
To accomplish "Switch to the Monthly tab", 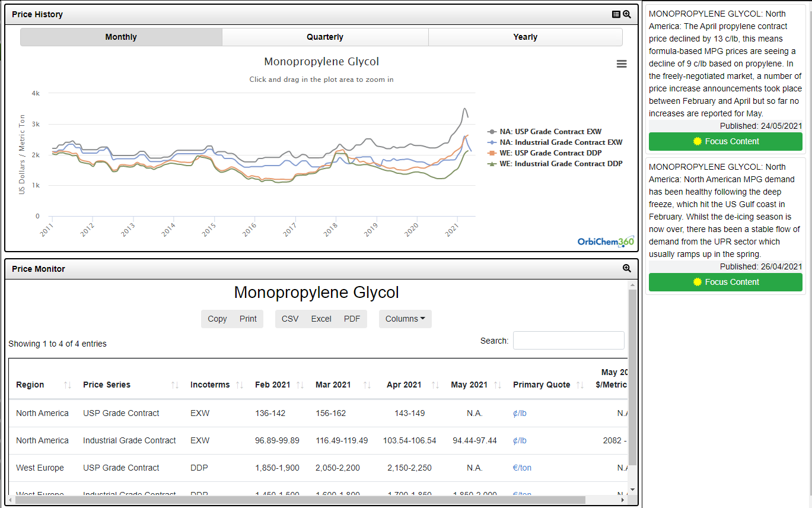I will pyautogui.click(x=121, y=37).
